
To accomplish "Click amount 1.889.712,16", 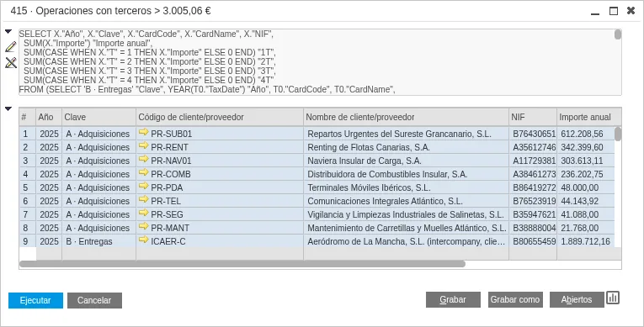I will (586, 241).
